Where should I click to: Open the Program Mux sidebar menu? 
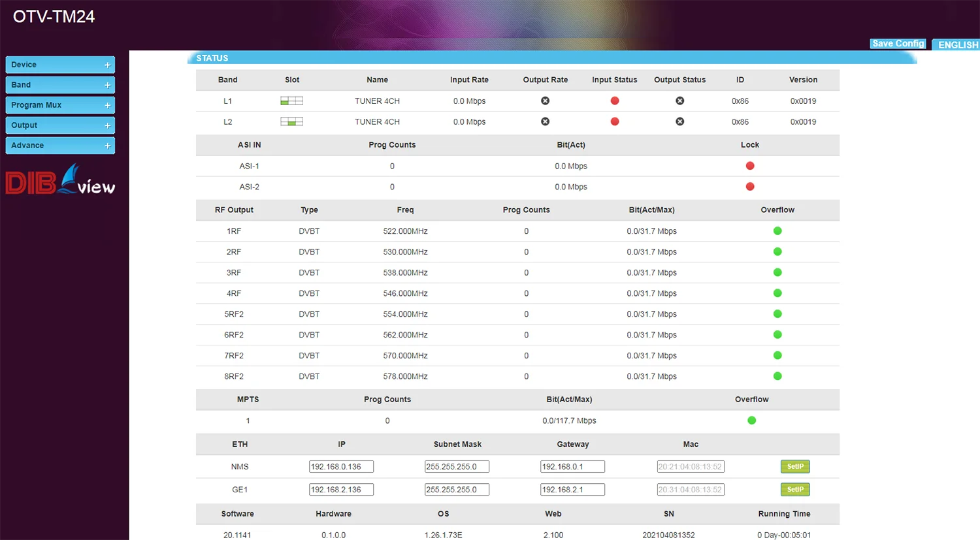[60, 105]
